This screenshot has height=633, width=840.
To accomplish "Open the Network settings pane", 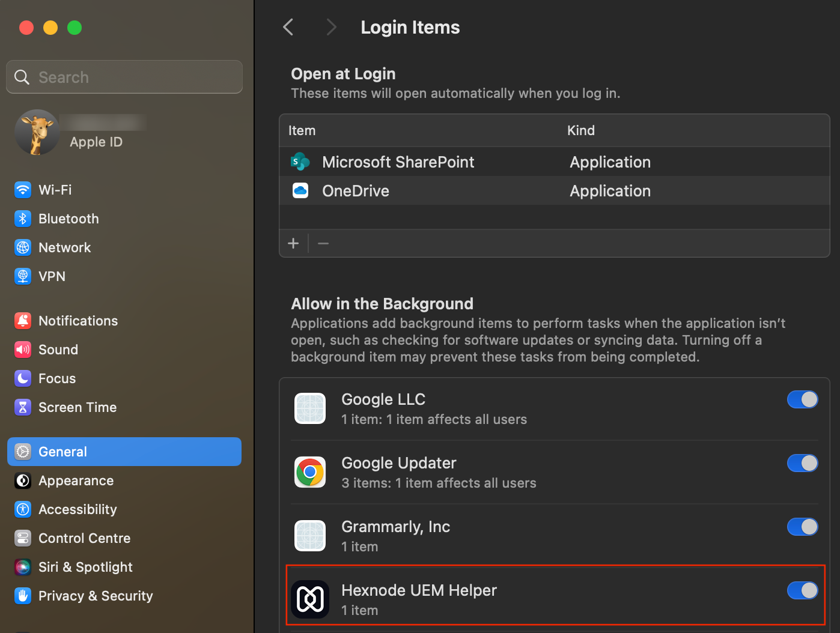I will 124,247.
